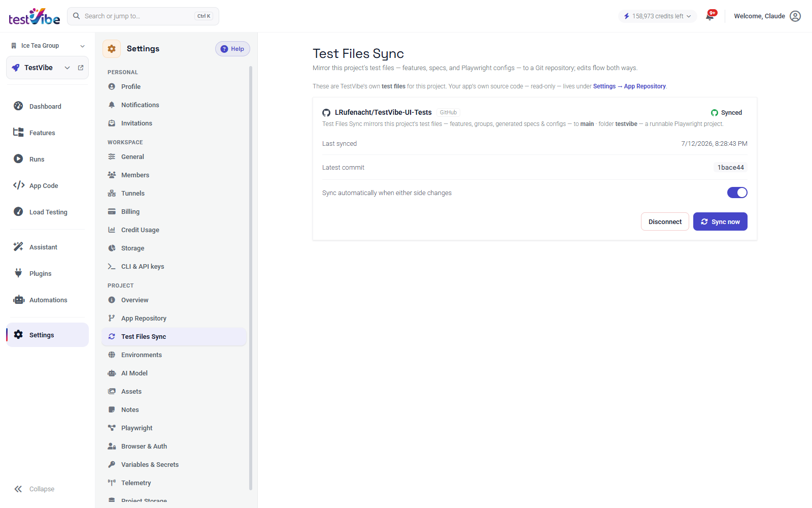Click the Ctrl K shortcut badge
Screen dimensions: 812x508
[204, 16]
